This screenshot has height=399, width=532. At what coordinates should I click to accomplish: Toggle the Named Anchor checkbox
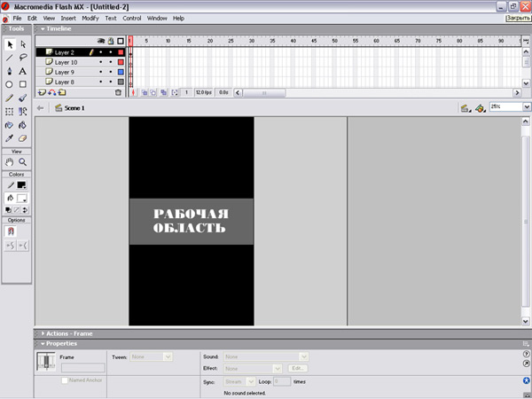point(65,380)
